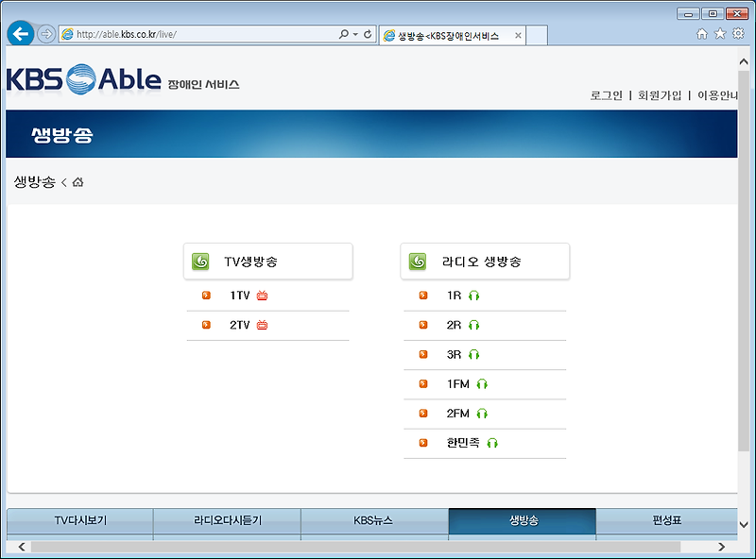This screenshot has width=756, height=559.
Task: Click the vertical scrollbar thumb
Action: pos(744,261)
